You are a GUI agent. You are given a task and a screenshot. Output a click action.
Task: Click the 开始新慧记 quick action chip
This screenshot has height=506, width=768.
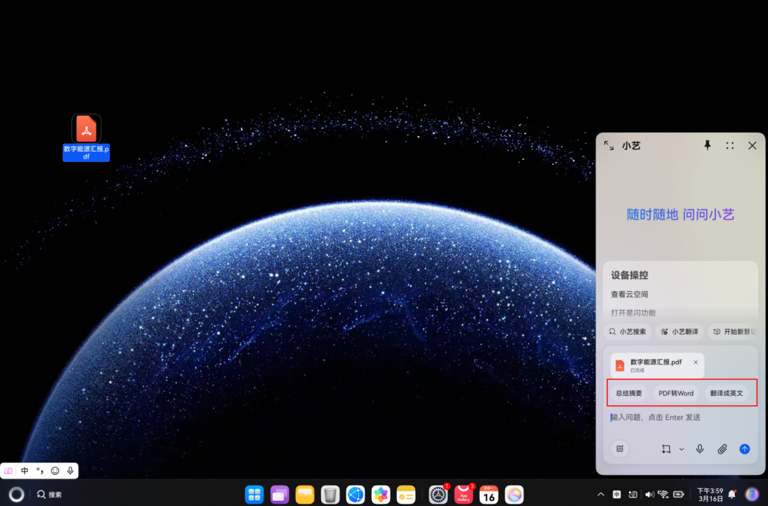tap(733, 332)
